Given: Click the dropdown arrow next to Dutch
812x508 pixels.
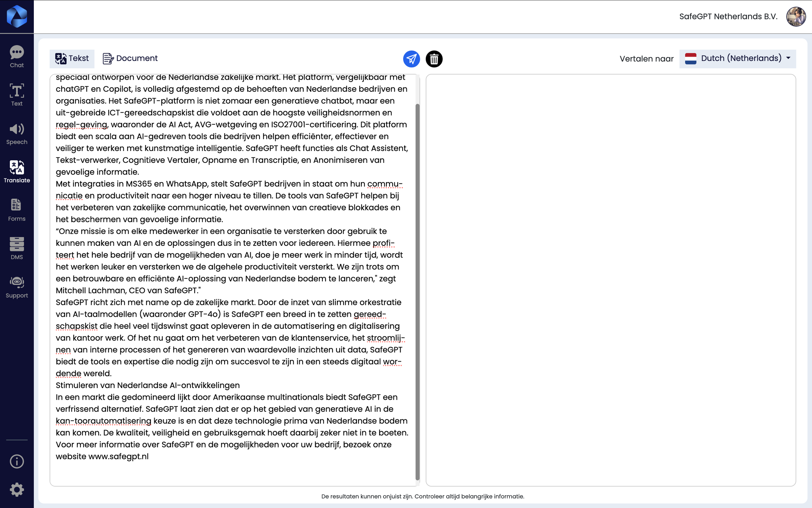Looking at the screenshot, I should coord(788,58).
